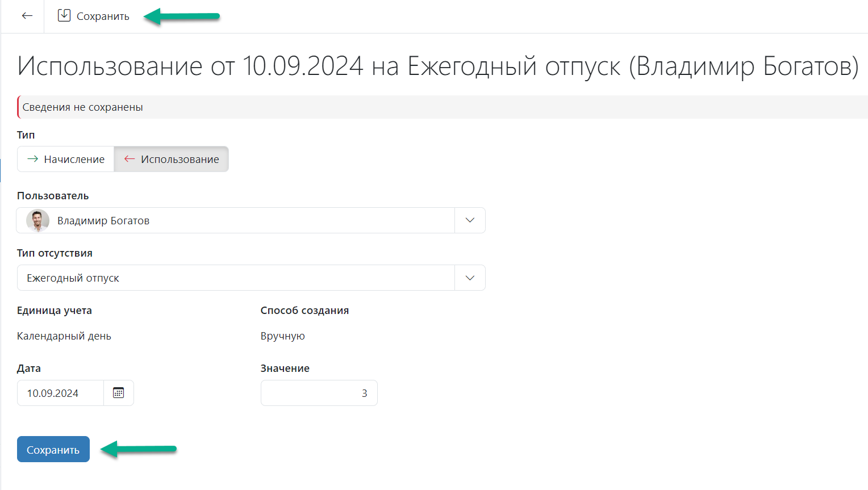Image resolution: width=868 pixels, height=490 pixels.
Task: Open the calendar date picker icon
Action: tap(118, 393)
